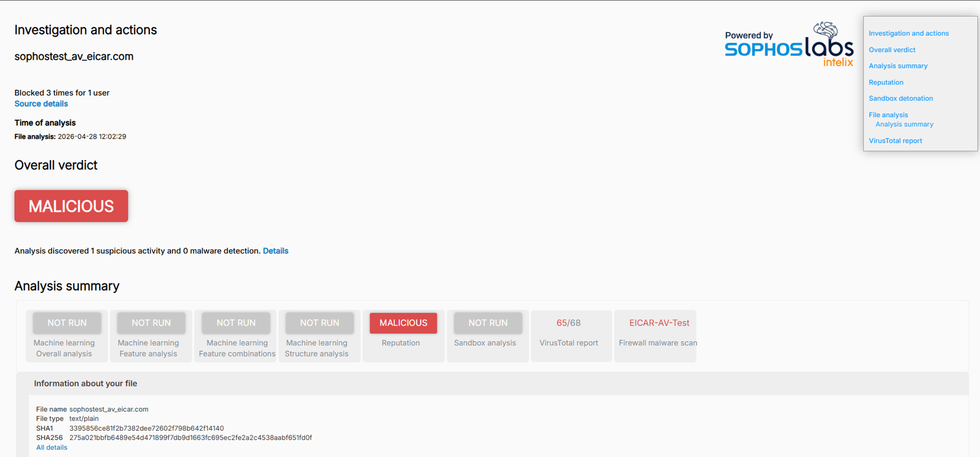Select the Machine learning Overall analysis tile
Viewport: 980px width, 457px height.
pyautogui.click(x=67, y=336)
